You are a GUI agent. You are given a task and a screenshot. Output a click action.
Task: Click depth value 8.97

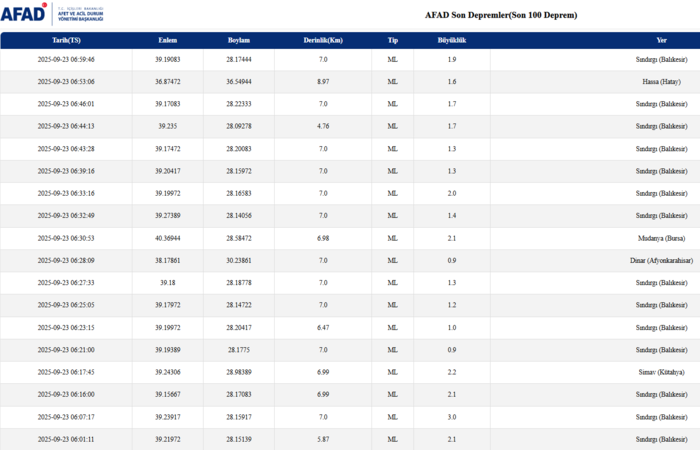[323, 82]
